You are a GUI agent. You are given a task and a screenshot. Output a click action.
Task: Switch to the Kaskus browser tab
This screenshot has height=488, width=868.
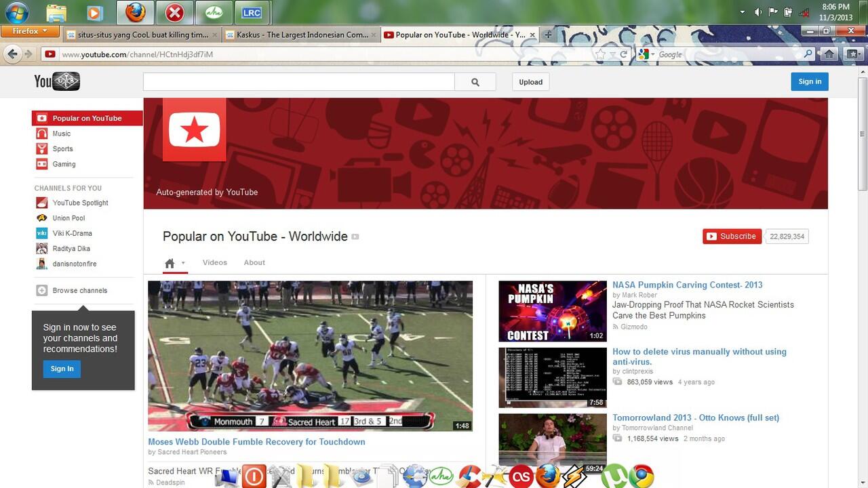[x=300, y=35]
